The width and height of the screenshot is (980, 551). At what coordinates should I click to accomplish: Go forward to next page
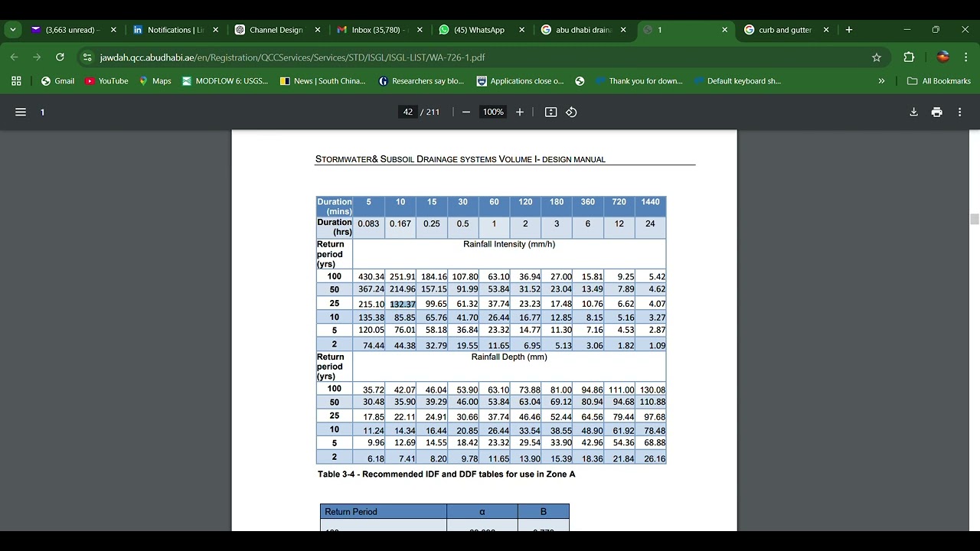point(37,57)
